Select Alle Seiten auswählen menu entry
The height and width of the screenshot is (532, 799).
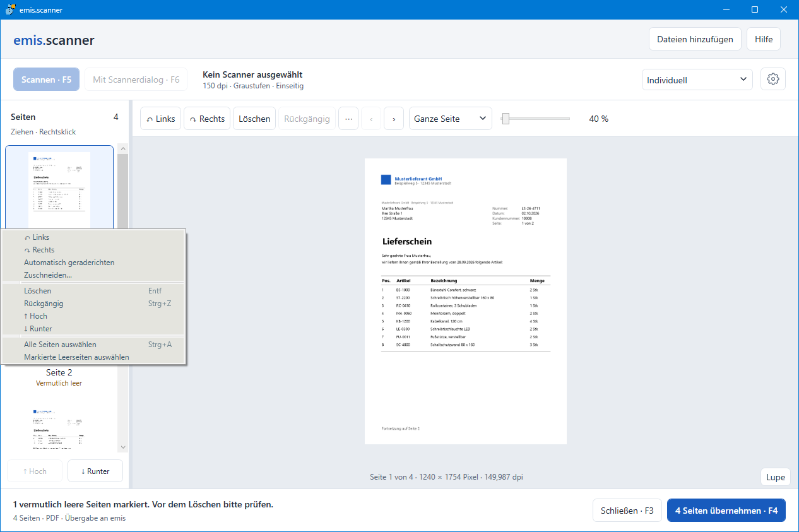pyautogui.click(x=93, y=345)
